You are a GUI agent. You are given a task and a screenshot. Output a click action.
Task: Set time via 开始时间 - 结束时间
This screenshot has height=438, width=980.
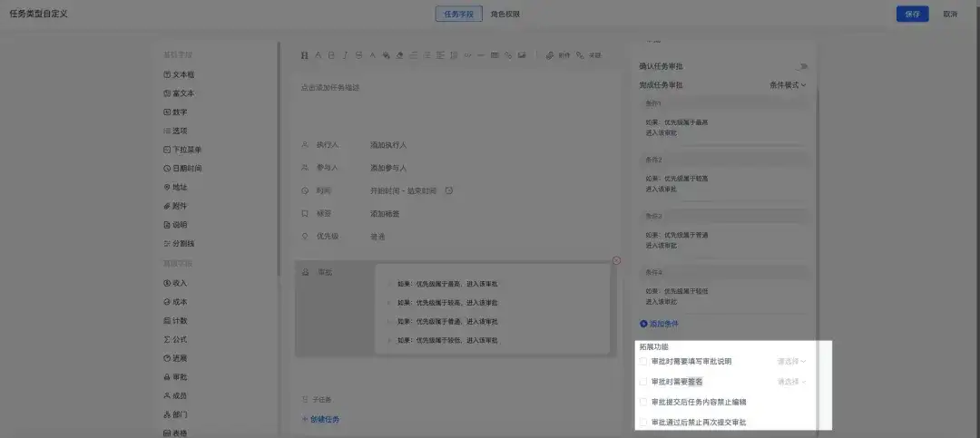click(403, 190)
